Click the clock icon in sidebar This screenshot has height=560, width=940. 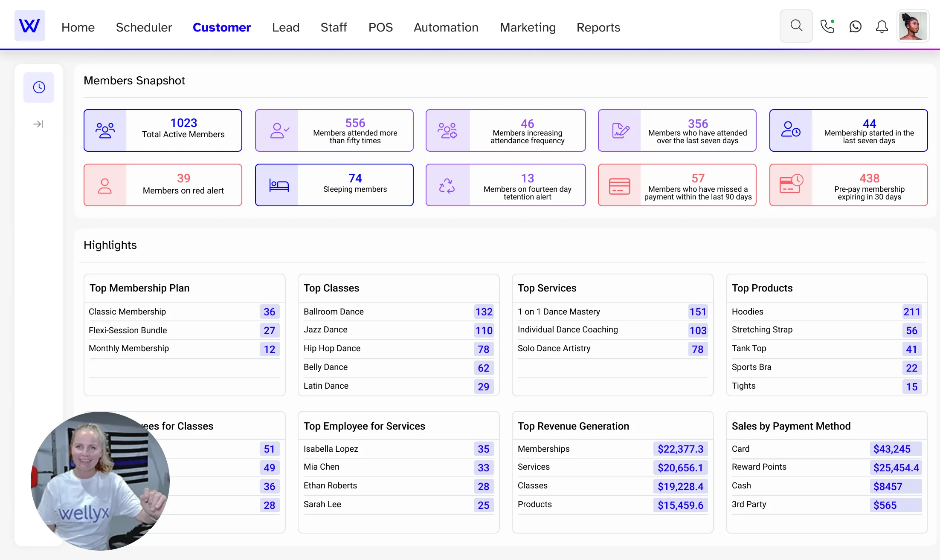pyautogui.click(x=39, y=87)
